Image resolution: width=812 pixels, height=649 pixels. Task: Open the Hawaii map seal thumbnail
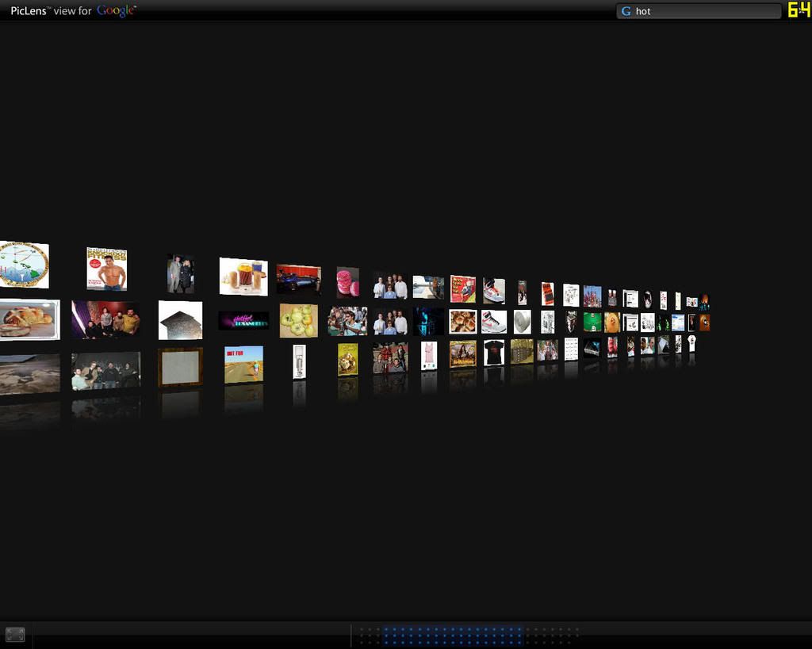click(24, 265)
